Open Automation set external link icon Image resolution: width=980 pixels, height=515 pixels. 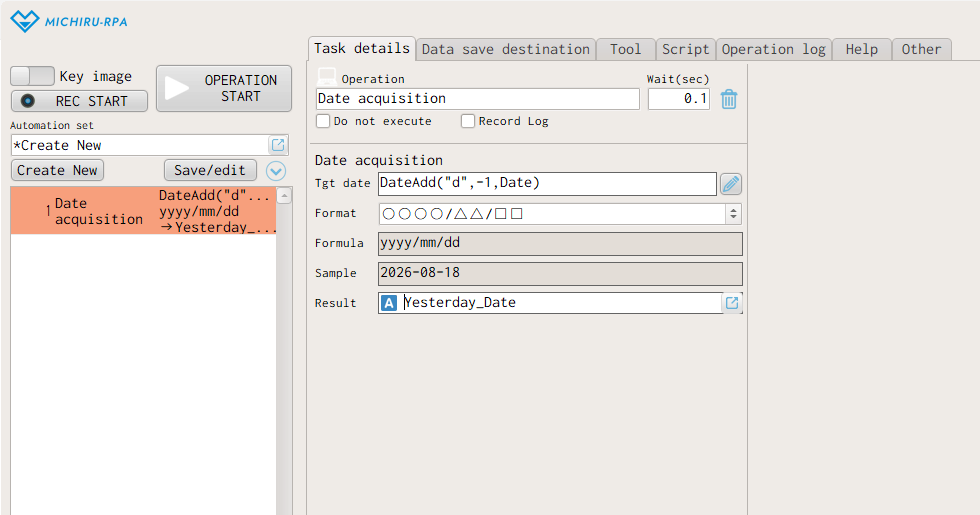(x=278, y=145)
